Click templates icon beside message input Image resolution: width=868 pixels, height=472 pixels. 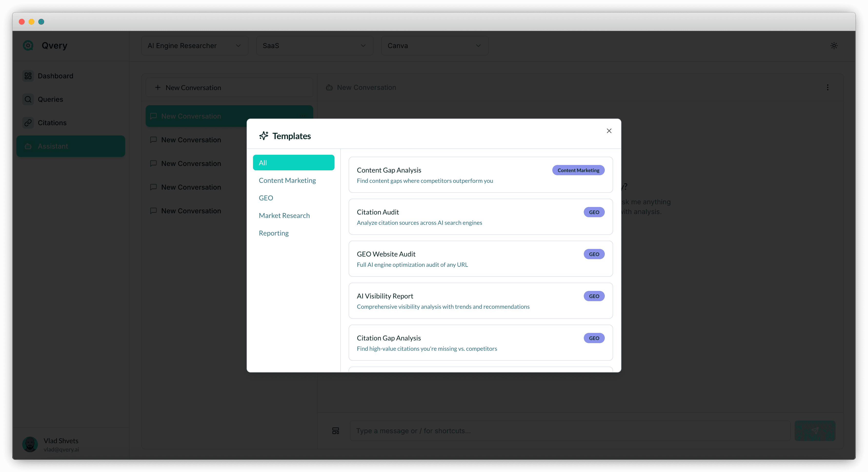point(336,431)
